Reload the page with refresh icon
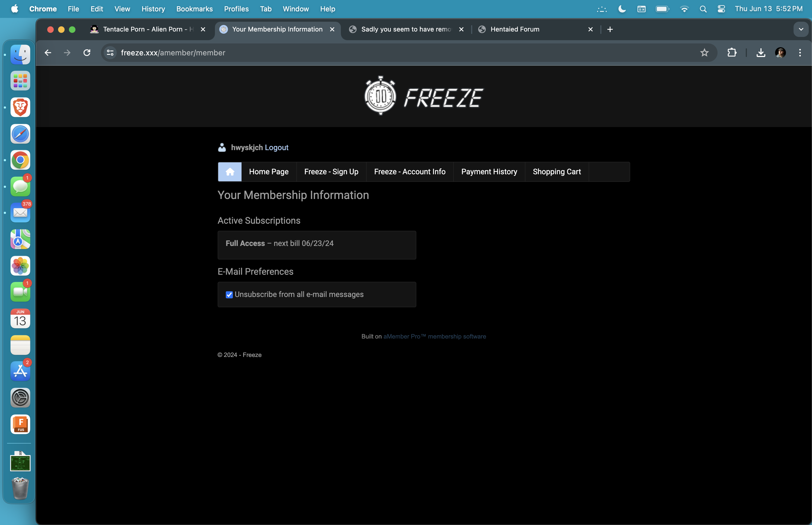 (87, 53)
